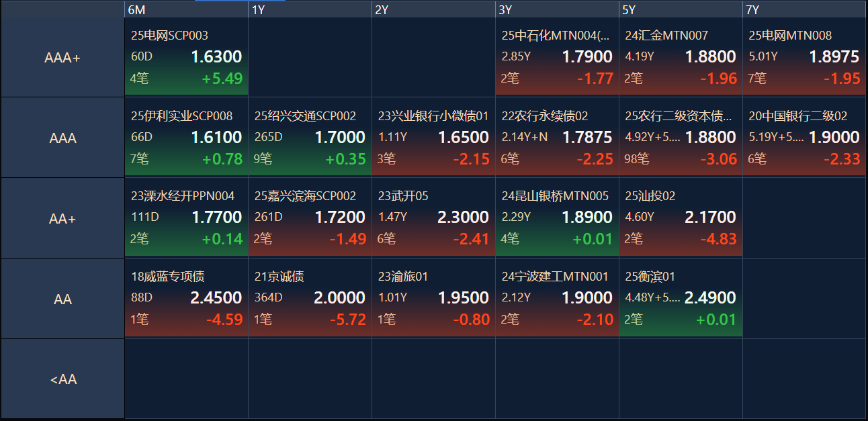Click yield 2.3000 of 23武开05
Screen dimensions: 868x421
point(464,218)
